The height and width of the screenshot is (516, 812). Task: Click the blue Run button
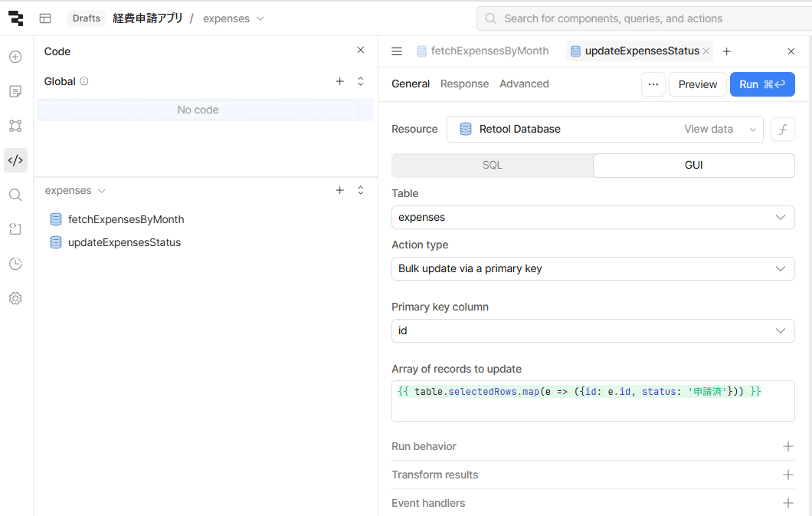click(761, 84)
